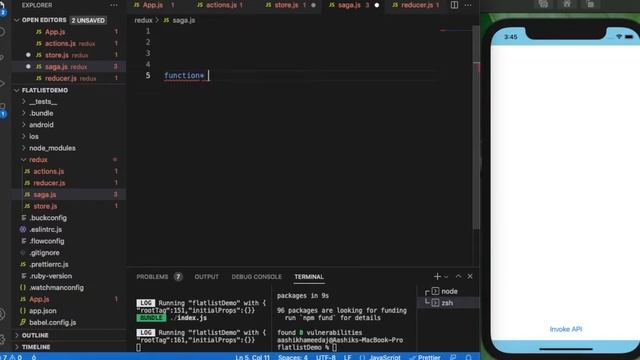Open the new terminal launch profile dropdown
This screenshot has width=640, height=360.
(446, 277)
